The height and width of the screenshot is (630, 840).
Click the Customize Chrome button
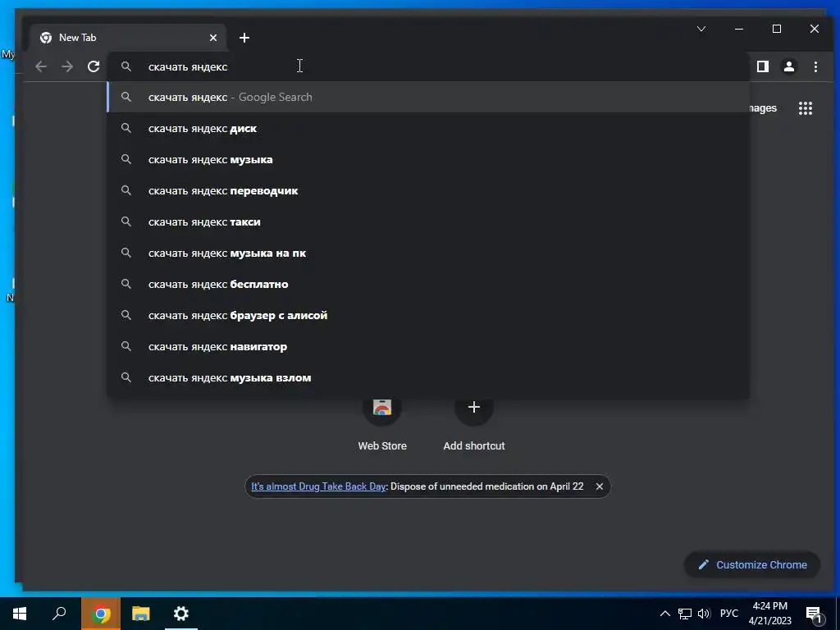[x=752, y=564]
